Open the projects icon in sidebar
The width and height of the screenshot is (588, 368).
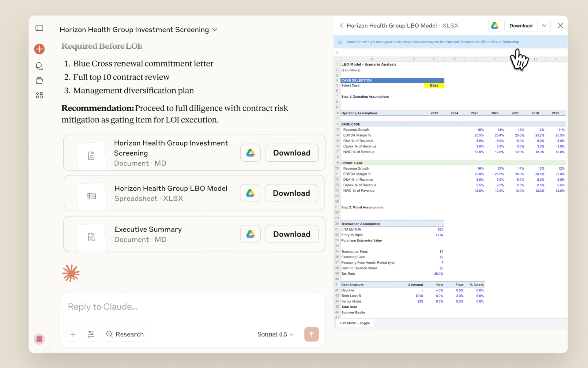(39, 81)
